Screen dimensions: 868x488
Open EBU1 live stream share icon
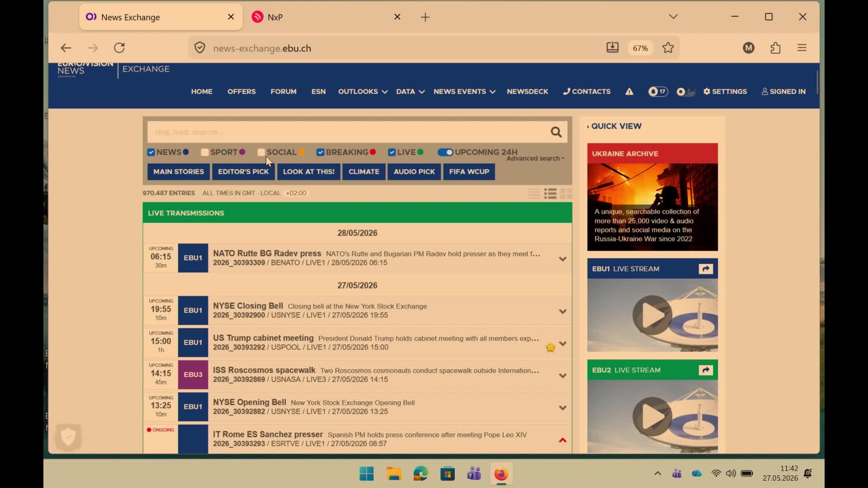coord(706,269)
